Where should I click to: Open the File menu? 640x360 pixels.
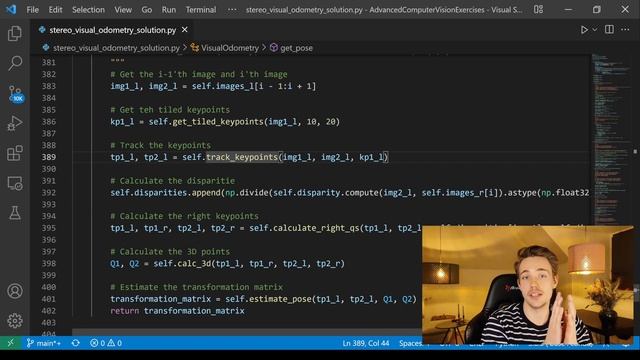click(32, 9)
